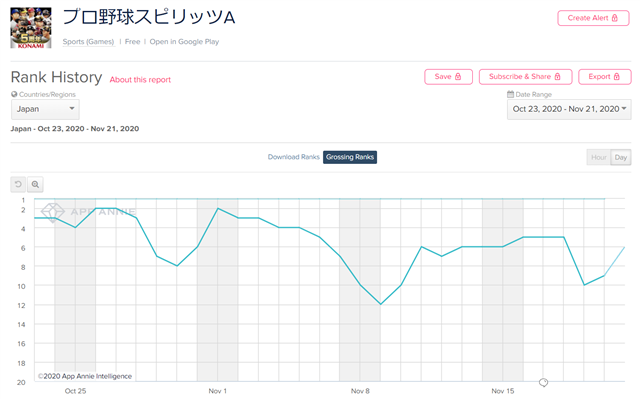Click the chart reset zoom icon

18,184
